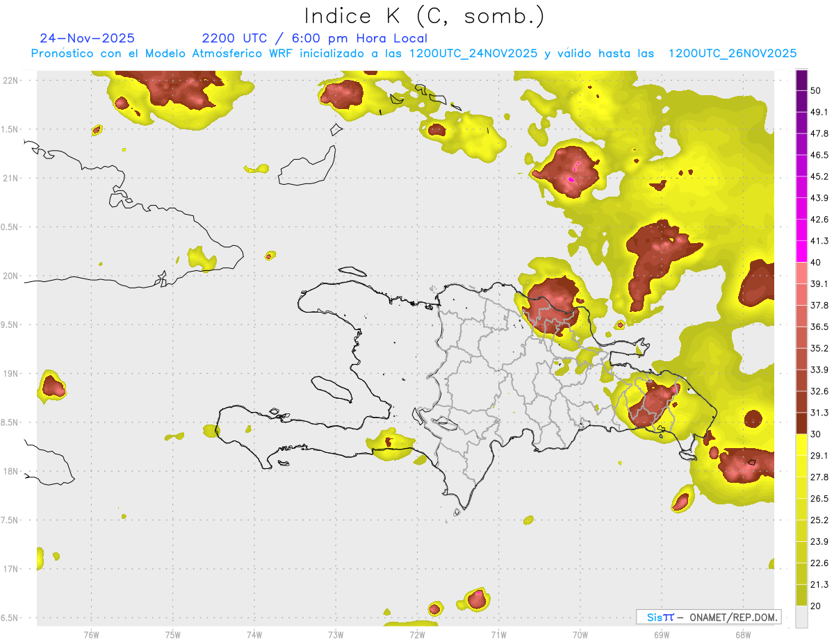Viewport: 834px width, 644px height.
Task: Click the init time '1200UTC_24NOV2025' in the subtitle
Action: [x=473, y=53]
